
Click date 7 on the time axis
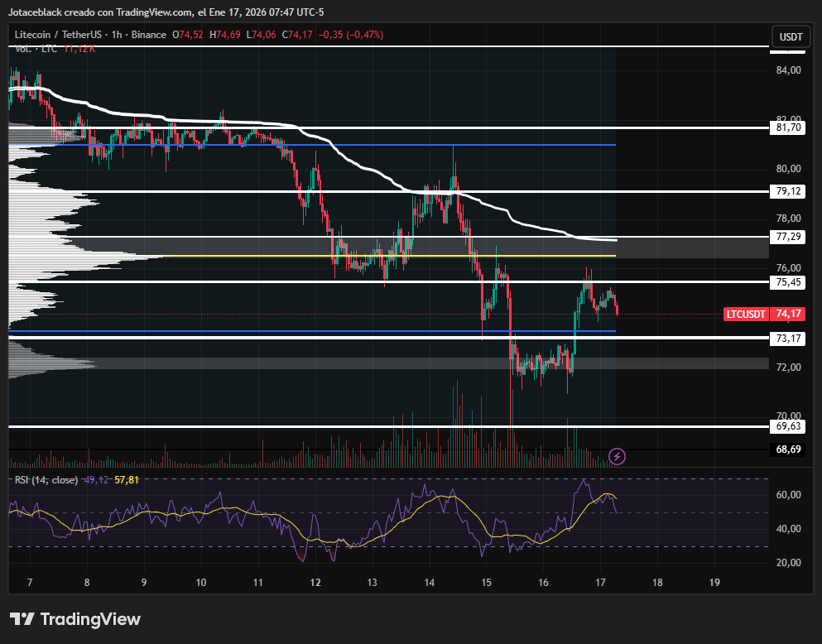[30, 583]
